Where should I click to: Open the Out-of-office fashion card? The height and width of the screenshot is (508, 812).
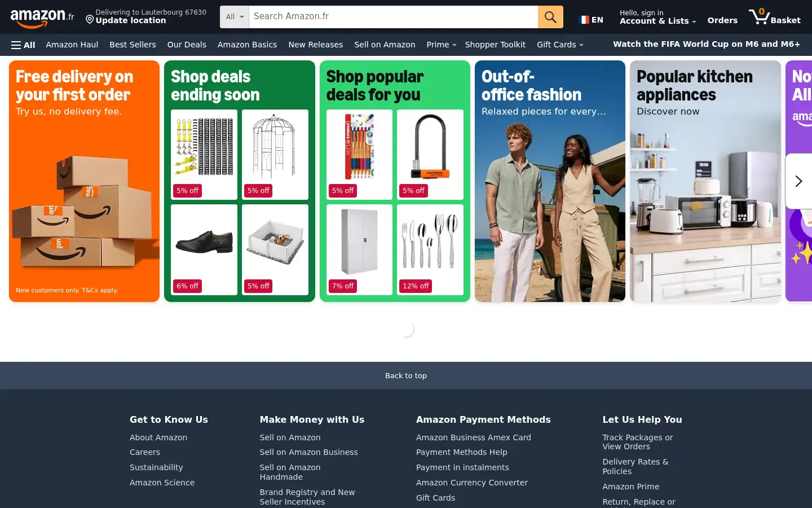point(550,181)
